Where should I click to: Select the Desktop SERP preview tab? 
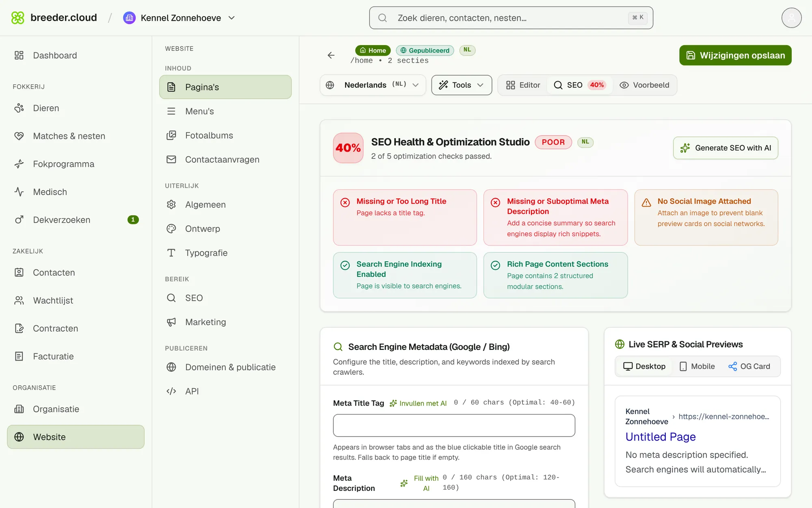point(644,366)
